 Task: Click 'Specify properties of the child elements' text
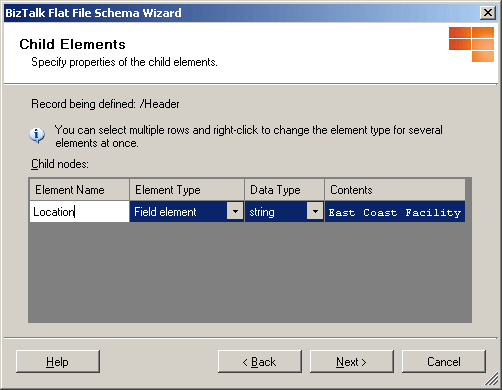[x=124, y=62]
